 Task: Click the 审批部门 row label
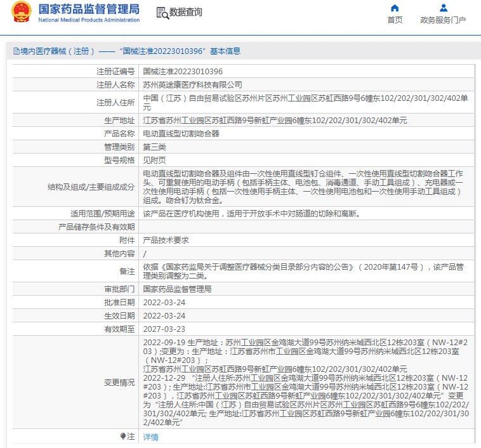coord(119,289)
